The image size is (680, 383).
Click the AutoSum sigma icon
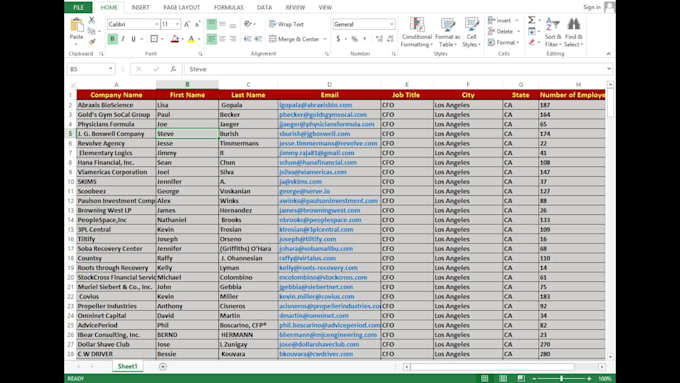(x=531, y=20)
